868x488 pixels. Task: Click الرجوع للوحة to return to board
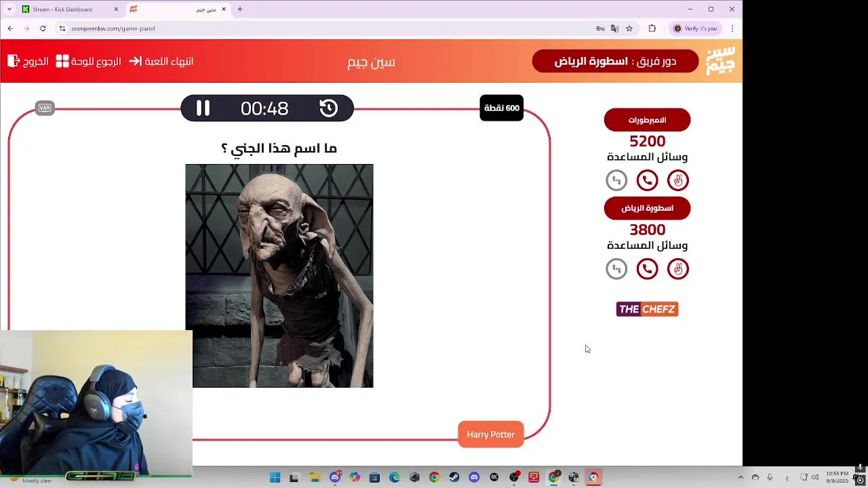[88, 61]
